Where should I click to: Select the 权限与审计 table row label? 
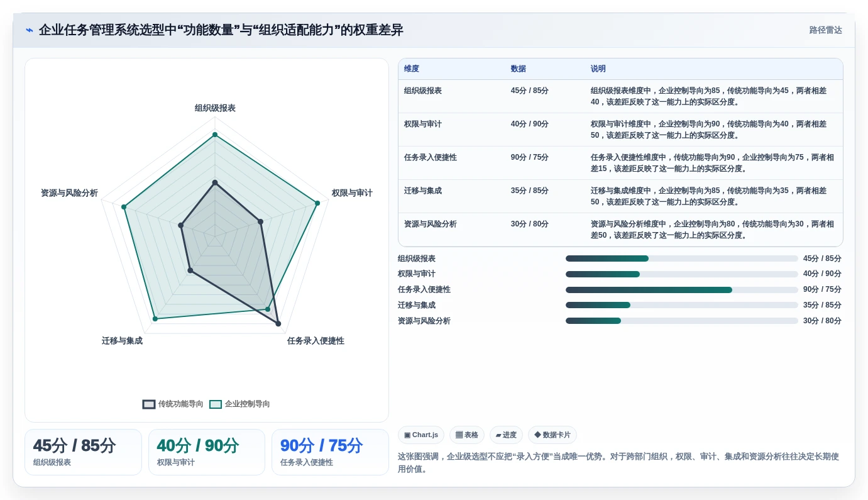pyautogui.click(x=423, y=124)
